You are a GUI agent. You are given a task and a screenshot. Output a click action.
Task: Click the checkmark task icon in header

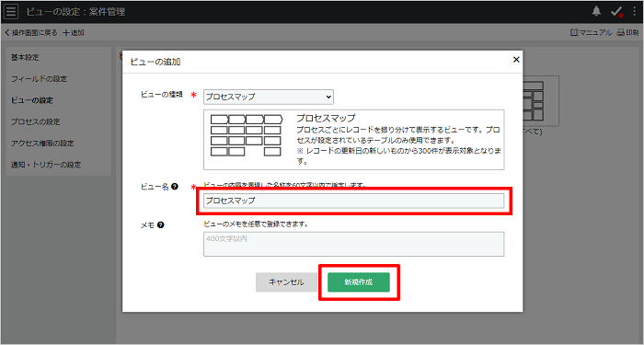coord(616,11)
